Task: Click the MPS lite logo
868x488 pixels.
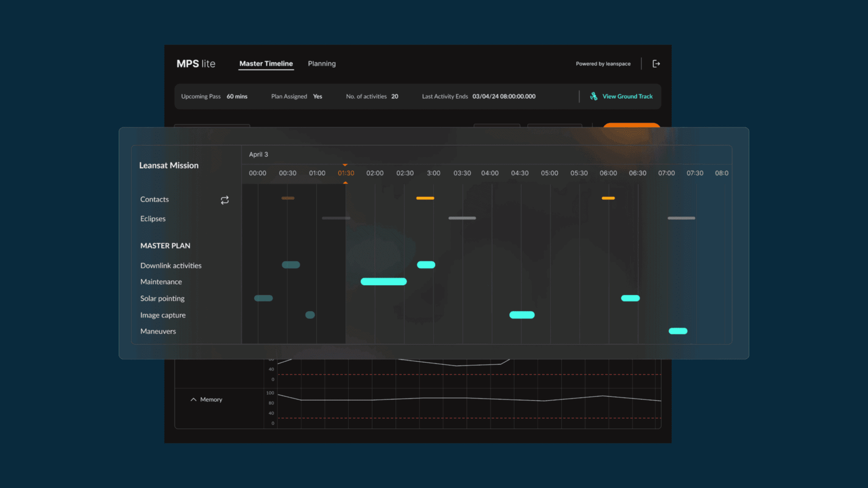Action: pyautogui.click(x=196, y=64)
